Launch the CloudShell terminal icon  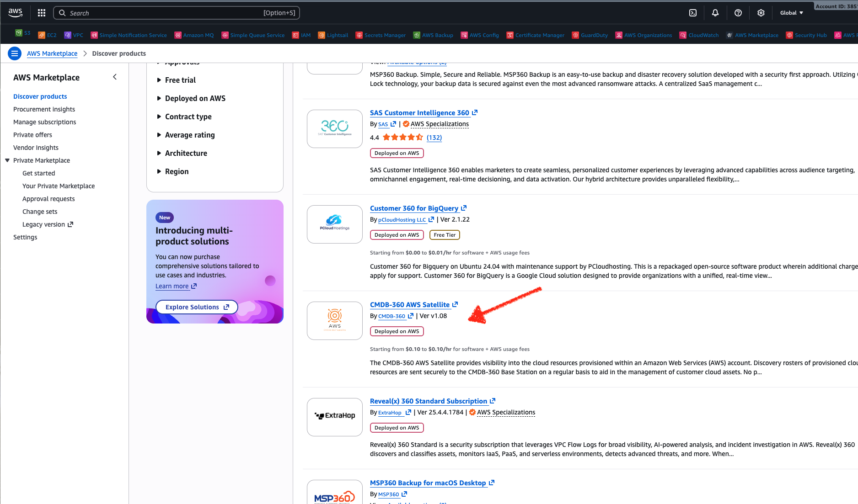point(693,13)
